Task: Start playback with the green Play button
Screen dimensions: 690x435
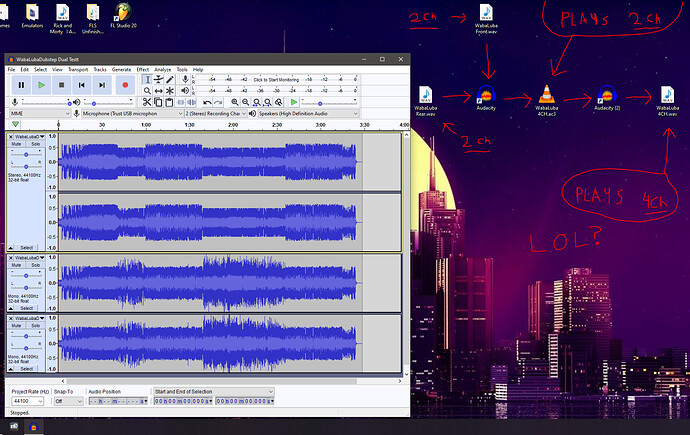Action: pos(41,85)
